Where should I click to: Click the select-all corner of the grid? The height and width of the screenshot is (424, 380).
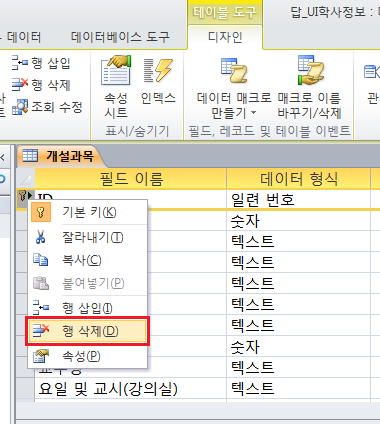click(25, 179)
